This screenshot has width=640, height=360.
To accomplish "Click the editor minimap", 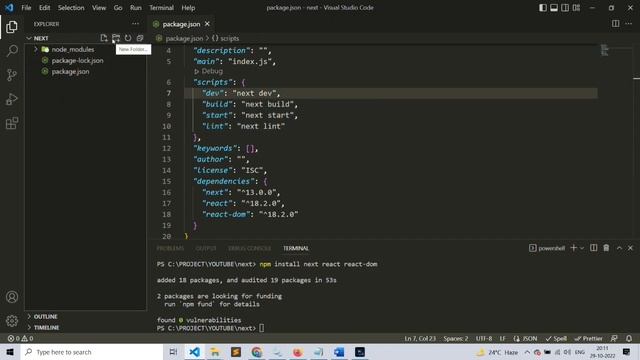I will pyautogui.click(x=605, y=50).
